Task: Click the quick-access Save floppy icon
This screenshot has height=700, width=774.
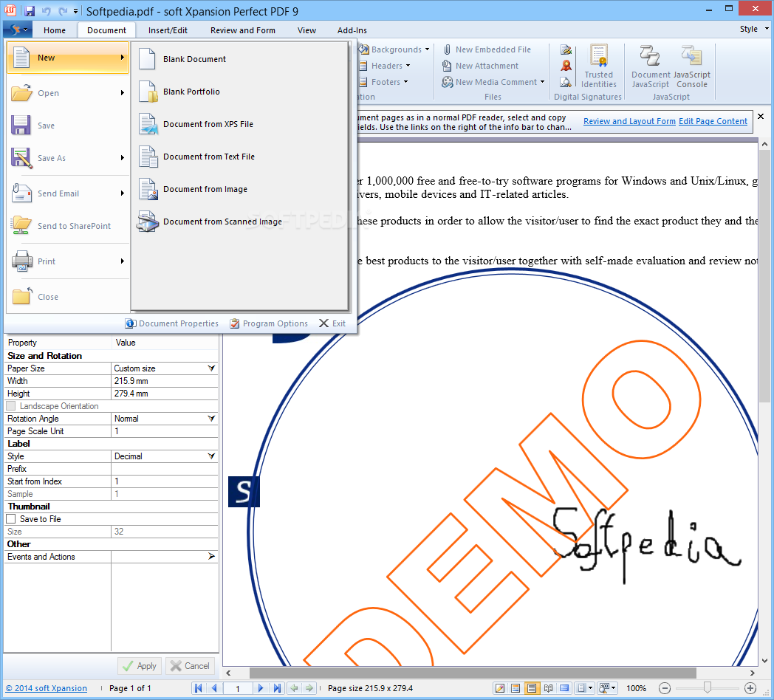Action: click(30, 11)
